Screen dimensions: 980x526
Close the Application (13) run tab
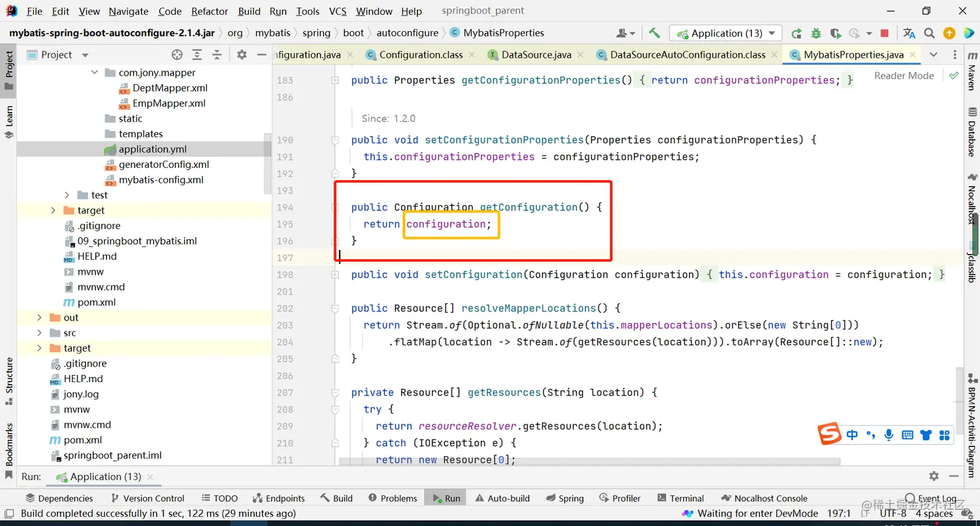[x=150, y=477]
